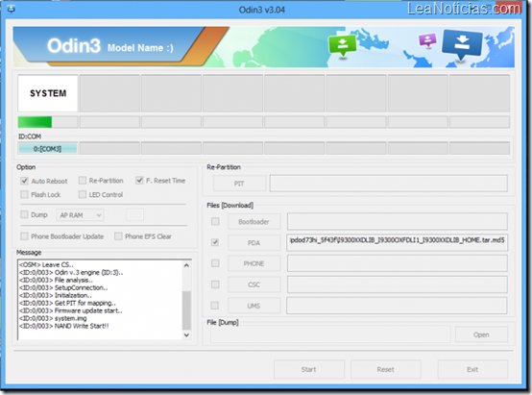Click the Exit button

[x=472, y=369]
